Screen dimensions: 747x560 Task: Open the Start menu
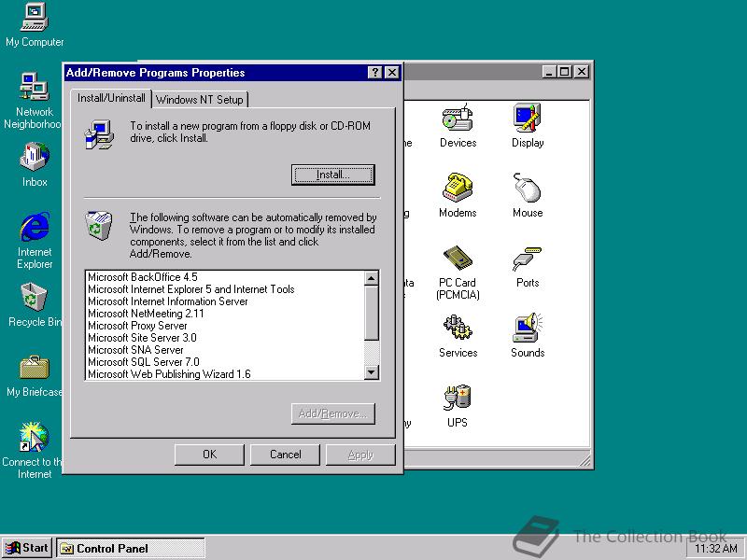point(27,548)
